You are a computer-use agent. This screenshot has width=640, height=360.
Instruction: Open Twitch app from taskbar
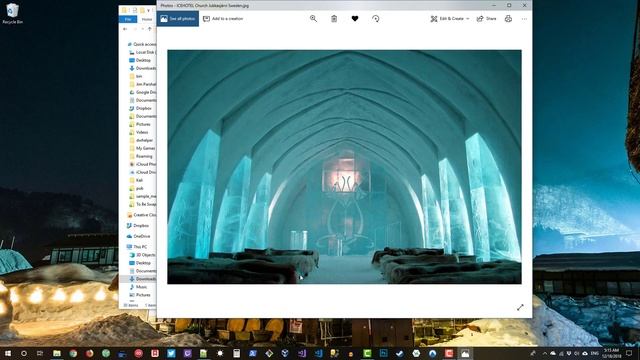point(187,353)
